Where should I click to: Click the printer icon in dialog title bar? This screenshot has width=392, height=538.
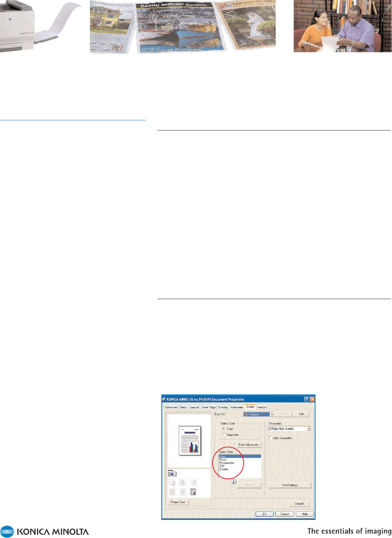(164, 399)
